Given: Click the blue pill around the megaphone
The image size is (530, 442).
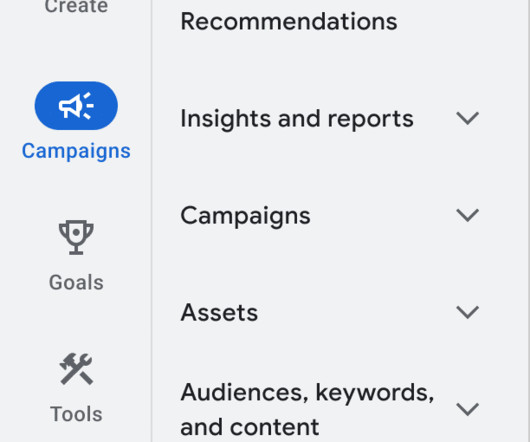Looking at the screenshot, I should [76, 106].
